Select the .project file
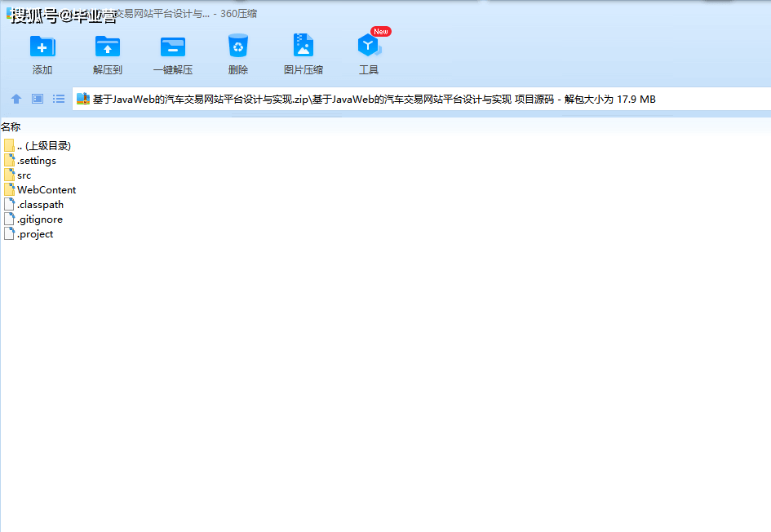Image resolution: width=771 pixels, height=532 pixels. (34, 234)
